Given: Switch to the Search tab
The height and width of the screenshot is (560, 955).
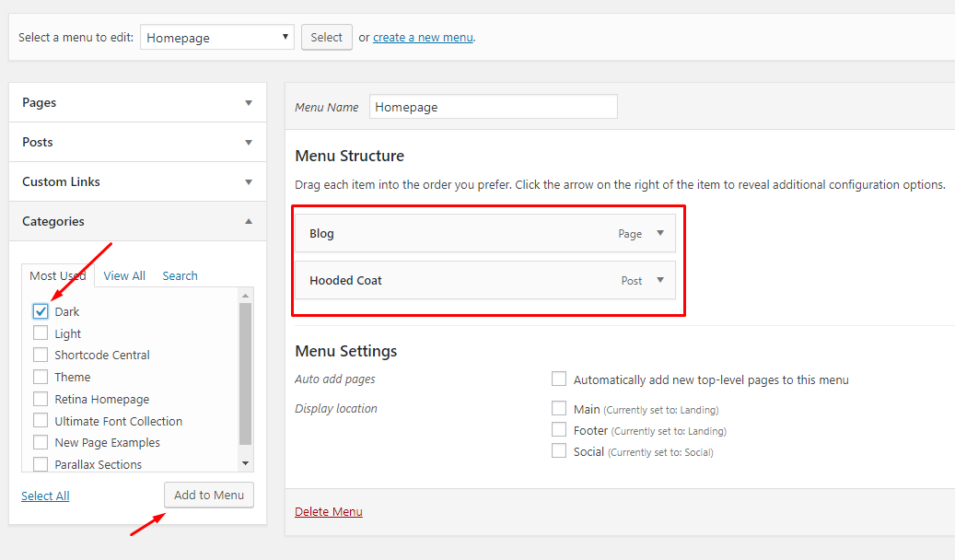Looking at the screenshot, I should (180, 276).
